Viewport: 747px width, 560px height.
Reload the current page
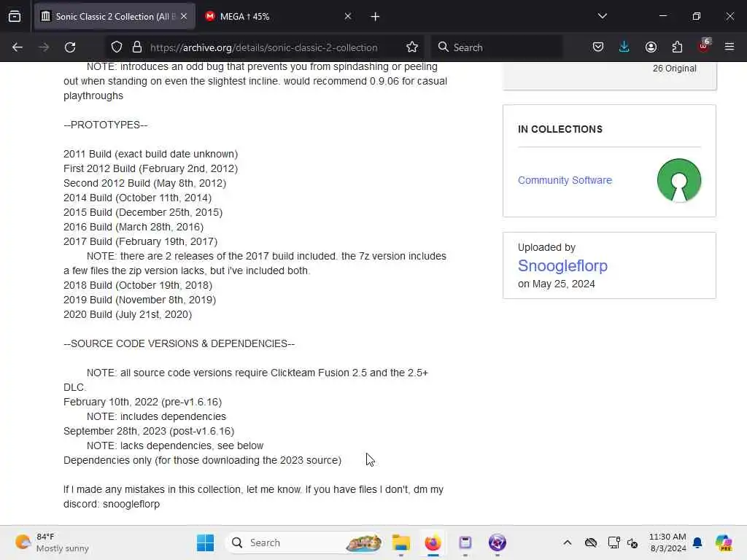[x=70, y=47]
